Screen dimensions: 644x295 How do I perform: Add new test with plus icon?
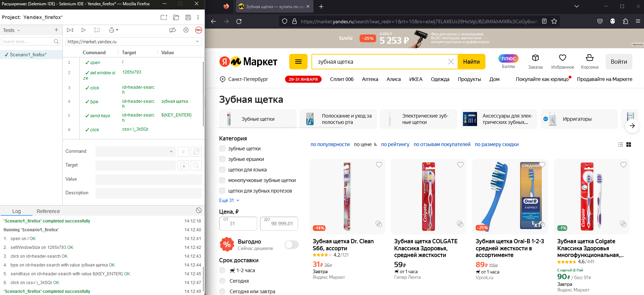56,30
